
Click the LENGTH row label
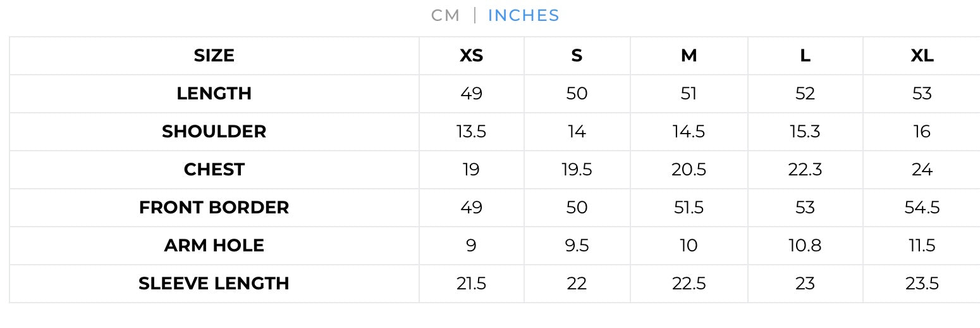pos(214,94)
